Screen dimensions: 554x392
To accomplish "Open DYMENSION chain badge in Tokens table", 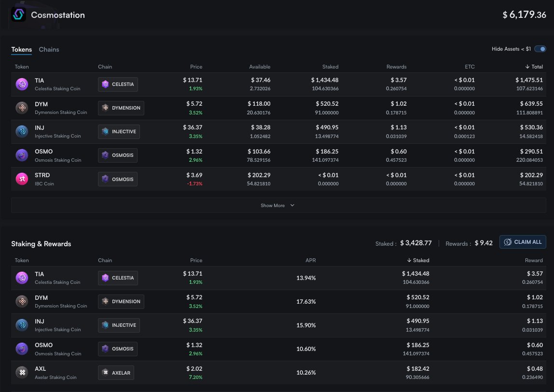I will (121, 108).
